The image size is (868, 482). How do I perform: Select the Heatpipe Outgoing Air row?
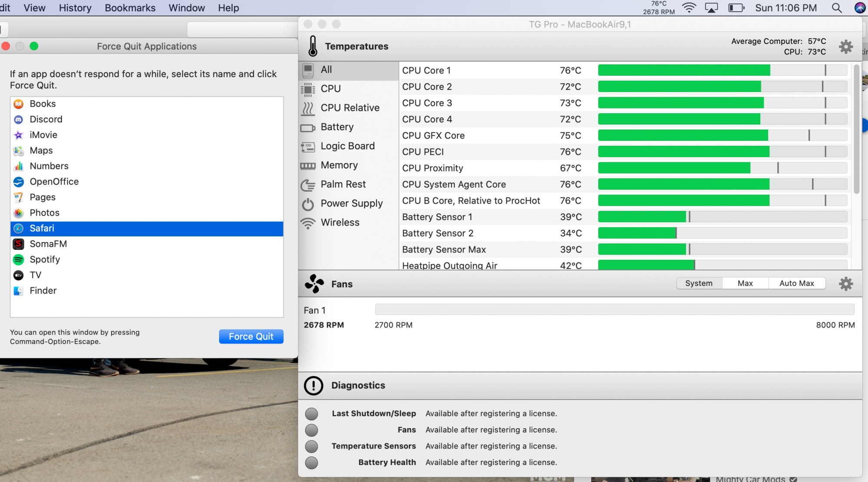point(625,264)
